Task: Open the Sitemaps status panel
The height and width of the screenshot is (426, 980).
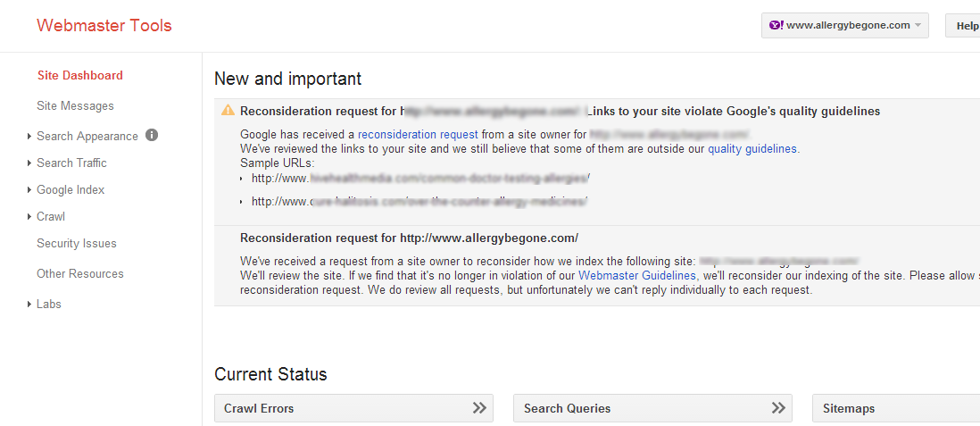Action: pos(893,408)
